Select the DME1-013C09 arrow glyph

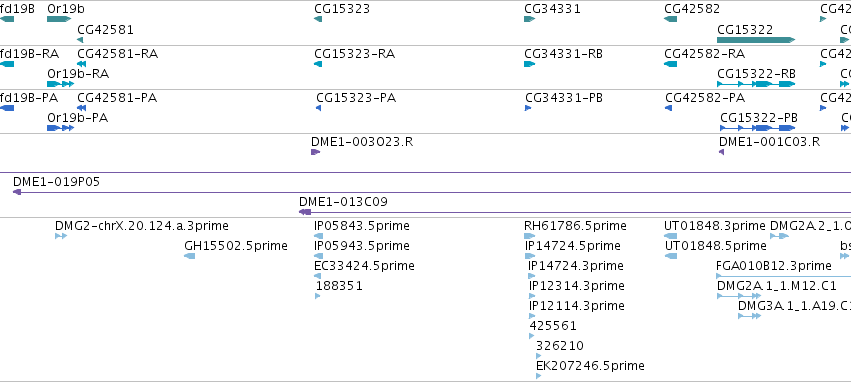(x=305, y=212)
